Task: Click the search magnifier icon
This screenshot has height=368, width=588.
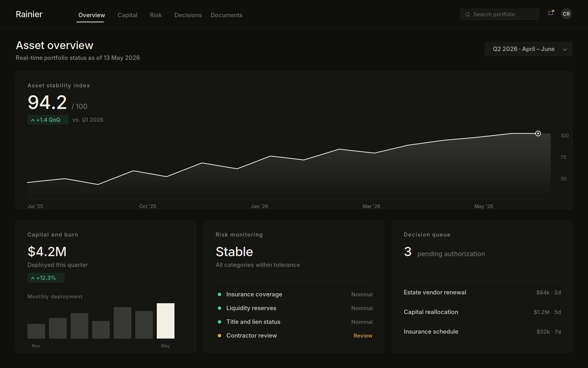Action: coord(468,14)
